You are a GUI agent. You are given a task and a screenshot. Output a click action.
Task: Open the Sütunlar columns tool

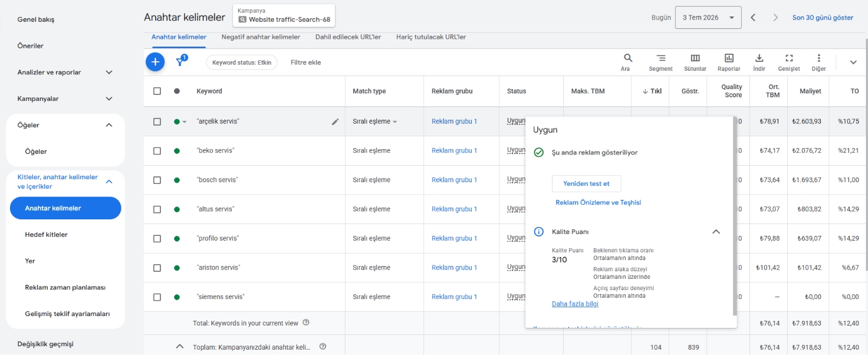(x=695, y=62)
